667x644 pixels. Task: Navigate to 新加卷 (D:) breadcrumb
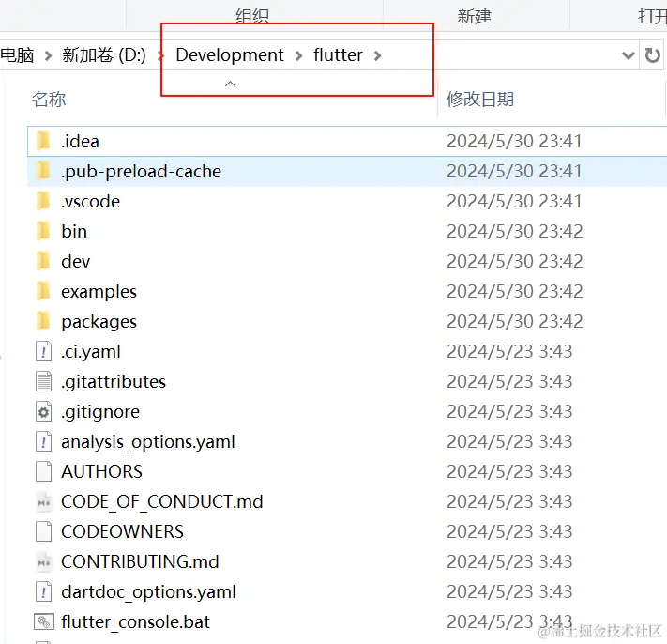tap(104, 54)
